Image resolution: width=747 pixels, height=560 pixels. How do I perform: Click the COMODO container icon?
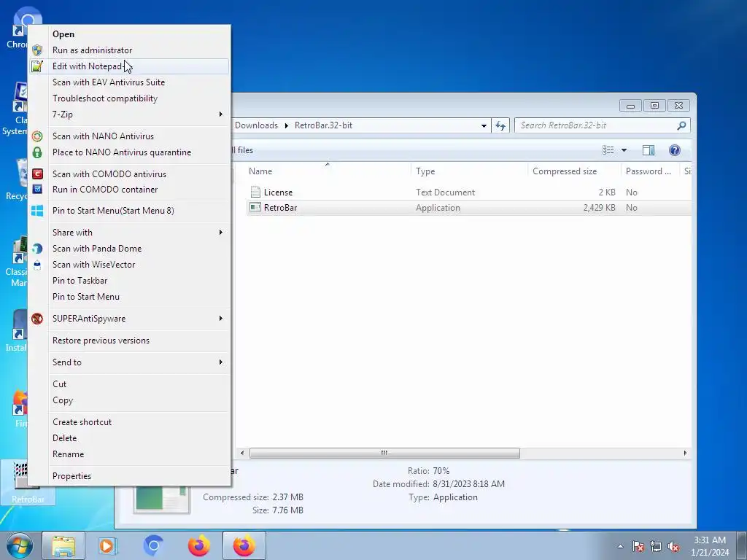(37, 189)
